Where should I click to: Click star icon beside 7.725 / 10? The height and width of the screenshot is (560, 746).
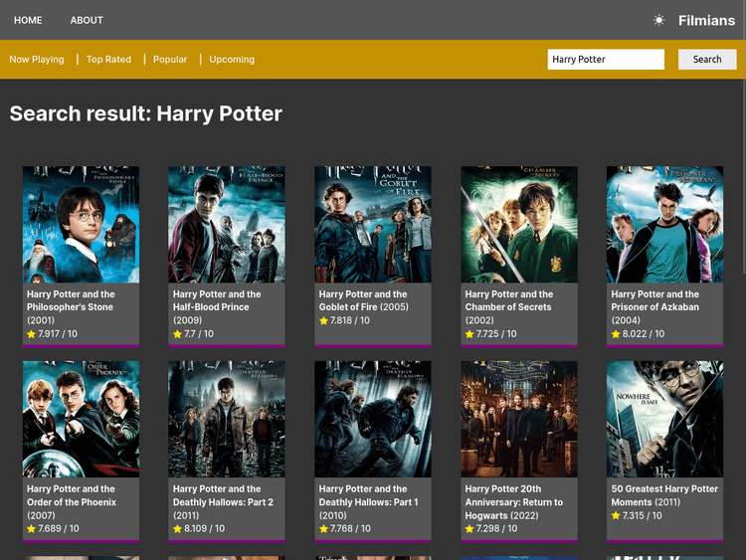[469, 334]
